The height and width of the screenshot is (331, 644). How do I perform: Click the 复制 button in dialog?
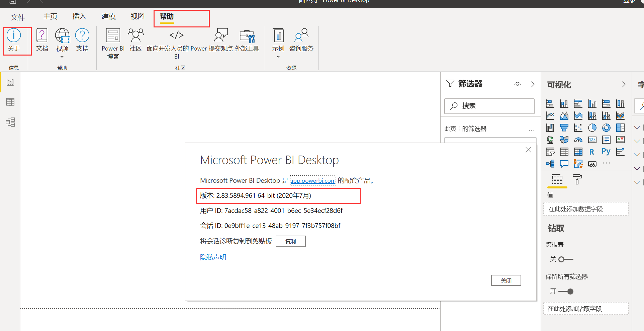291,241
